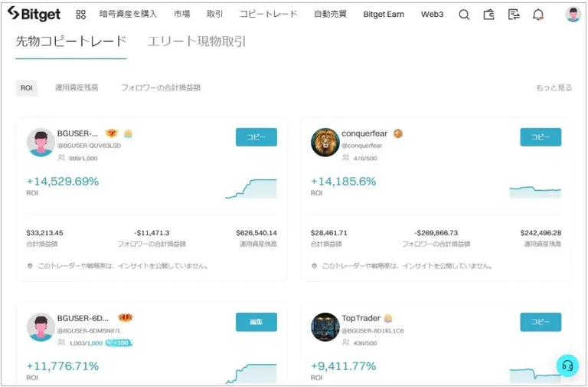Select the 運用資産残高 filter tab

[x=77, y=88]
